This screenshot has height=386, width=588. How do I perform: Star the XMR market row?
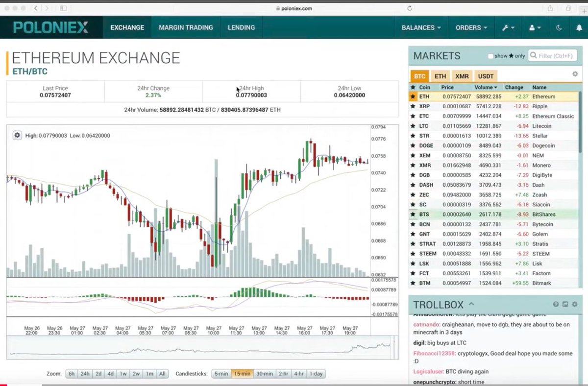(413, 165)
